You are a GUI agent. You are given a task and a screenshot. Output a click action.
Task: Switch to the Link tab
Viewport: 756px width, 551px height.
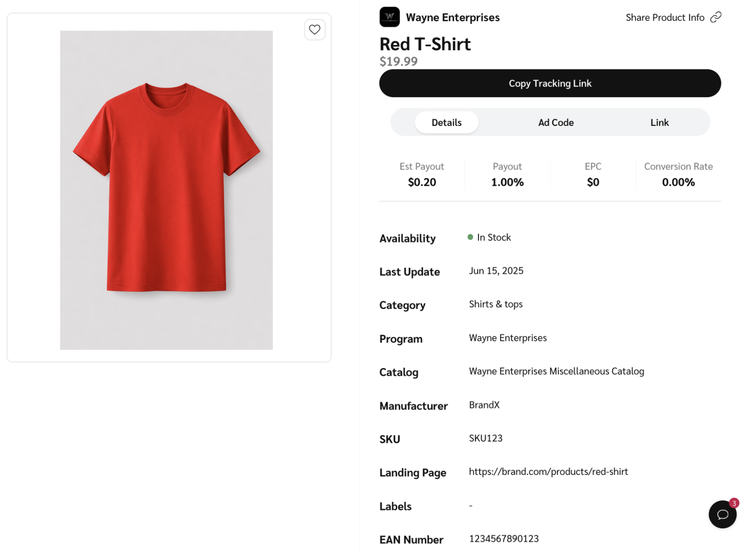(x=659, y=122)
